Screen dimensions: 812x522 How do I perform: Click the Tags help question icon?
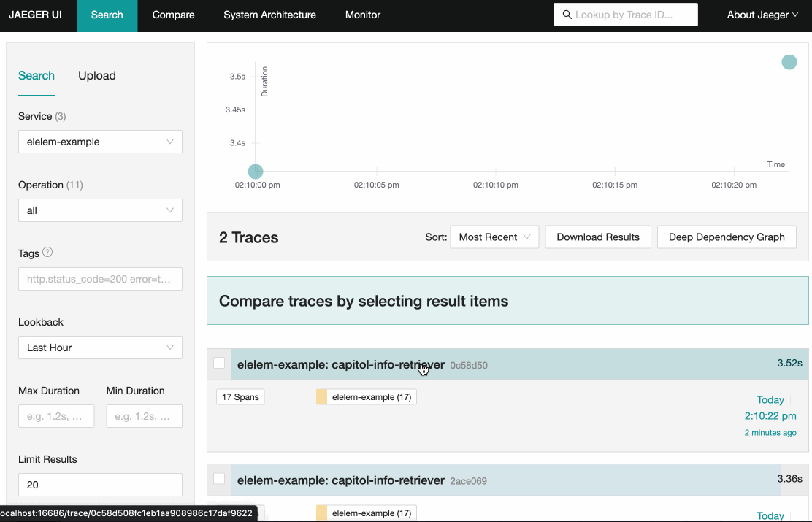[47, 252]
